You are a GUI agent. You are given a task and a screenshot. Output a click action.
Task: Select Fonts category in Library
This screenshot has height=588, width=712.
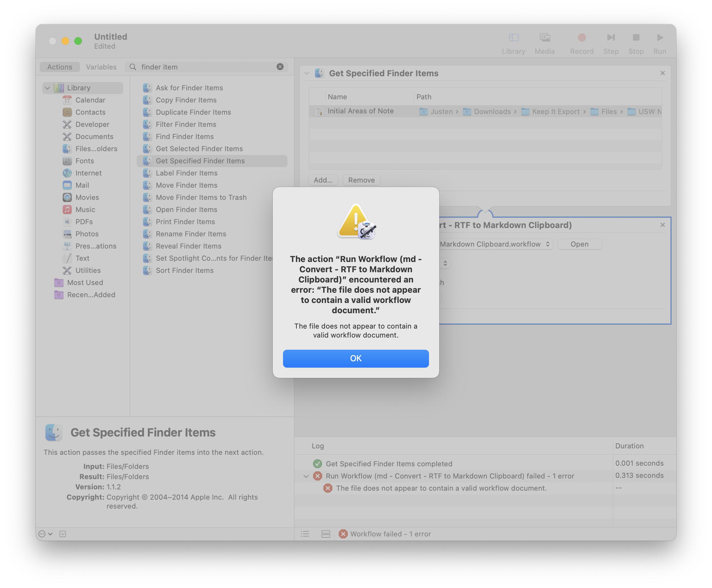pyautogui.click(x=84, y=161)
